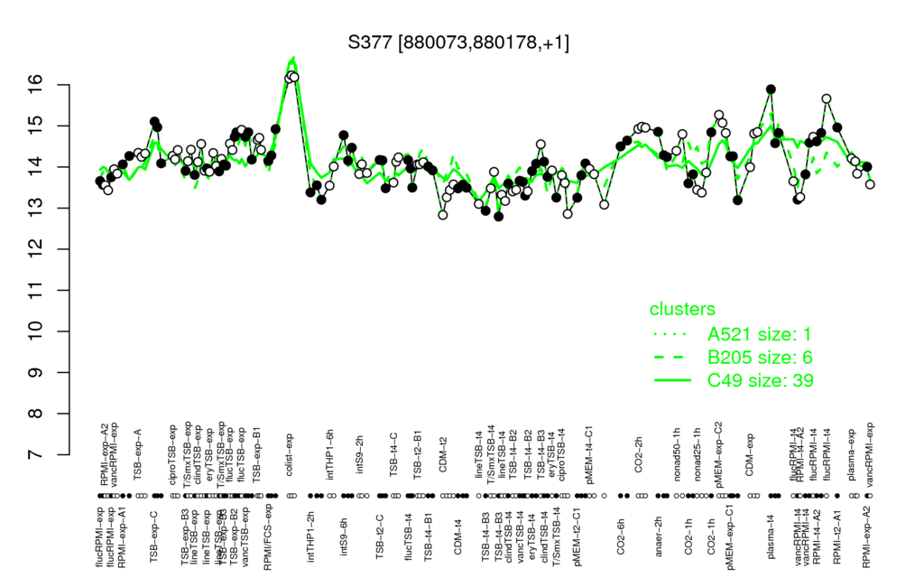This screenshot has width=924, height=578.
Task: Click the pMEM-exp-C2 x-axis label
Action: tap(718, 445)
